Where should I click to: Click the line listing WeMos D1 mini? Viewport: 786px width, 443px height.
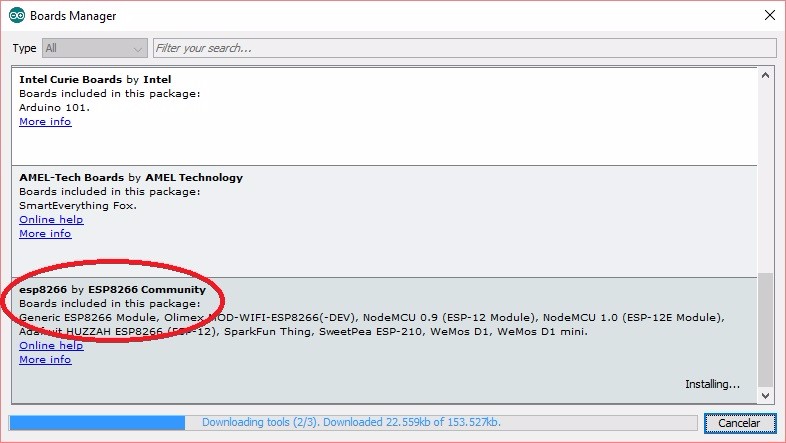[x=303, y=332]
